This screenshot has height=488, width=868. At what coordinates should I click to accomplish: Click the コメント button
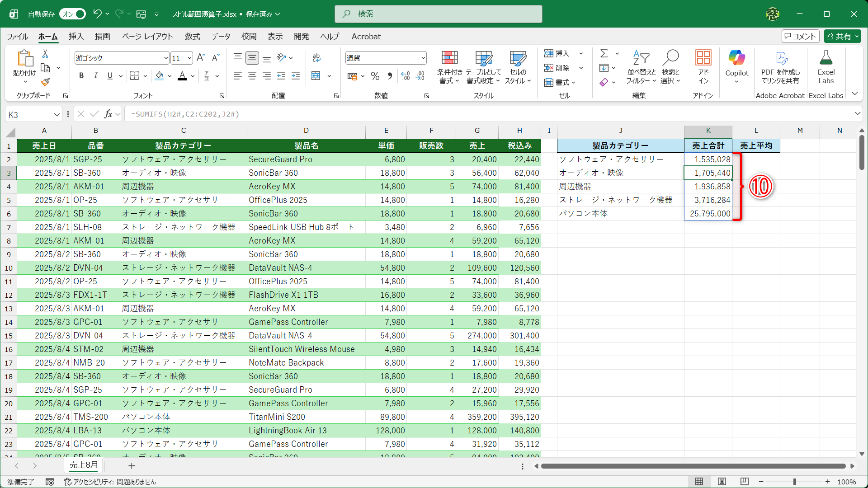click(800, 36)
